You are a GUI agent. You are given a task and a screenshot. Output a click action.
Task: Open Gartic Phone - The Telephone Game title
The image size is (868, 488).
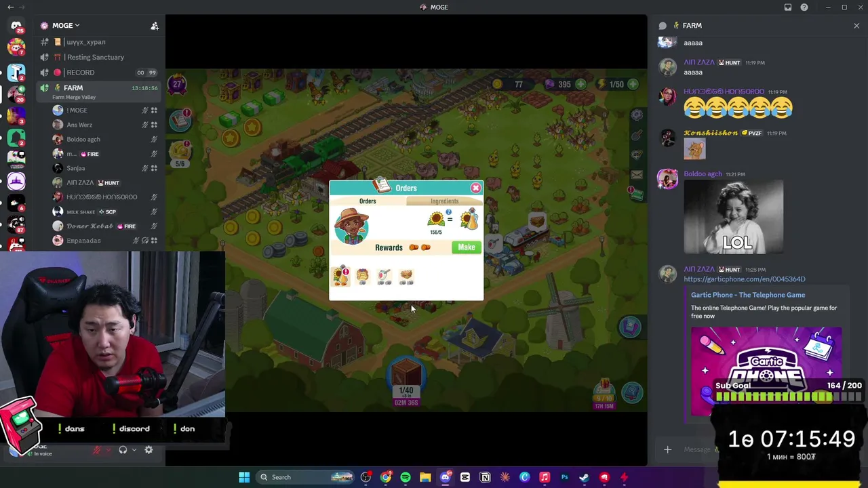tap(748, 295)
